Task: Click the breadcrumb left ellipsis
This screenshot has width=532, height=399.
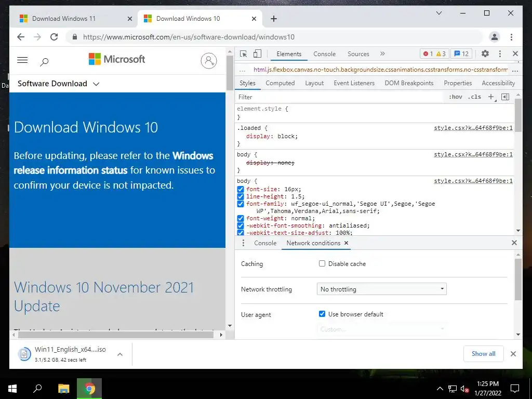Action: [242, 70]
